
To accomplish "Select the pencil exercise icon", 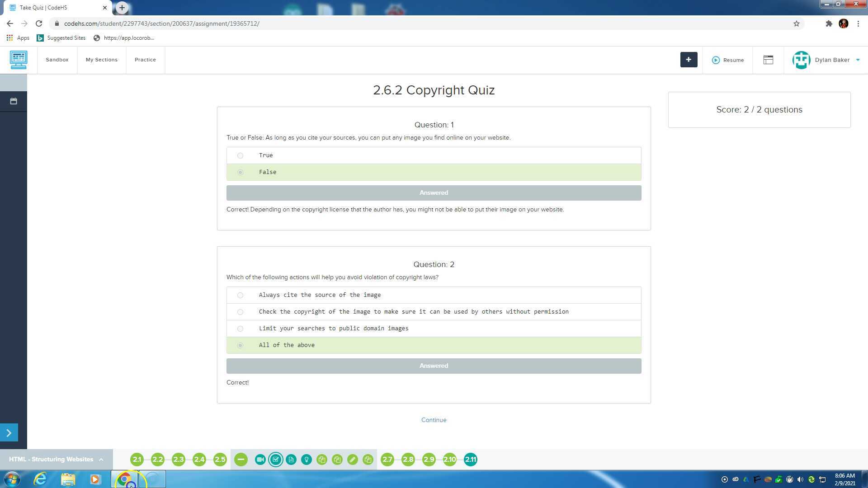I will (x=353, y=459).
